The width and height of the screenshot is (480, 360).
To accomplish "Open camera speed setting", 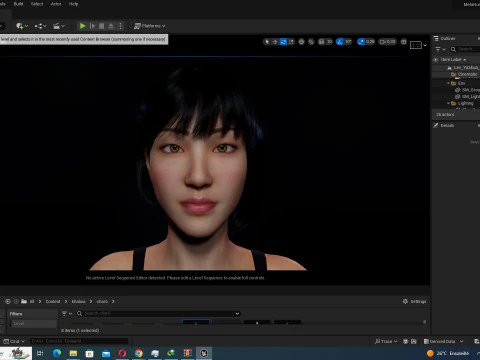I will 388,42.
